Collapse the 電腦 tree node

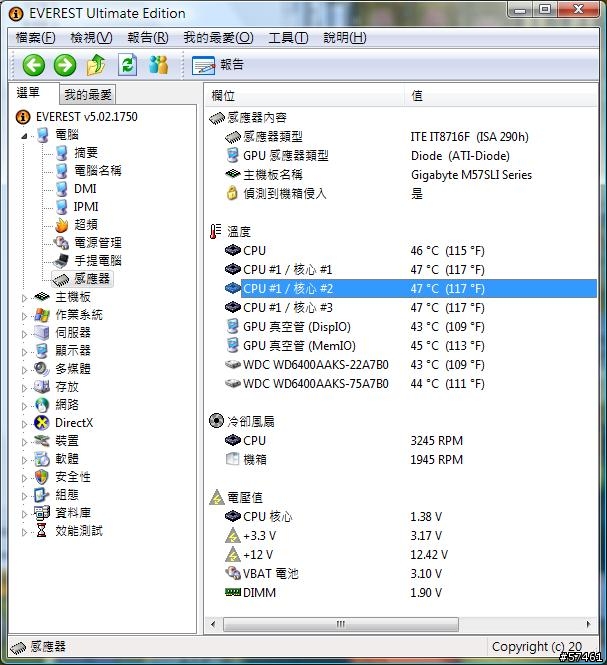click(x=24, y=136)
